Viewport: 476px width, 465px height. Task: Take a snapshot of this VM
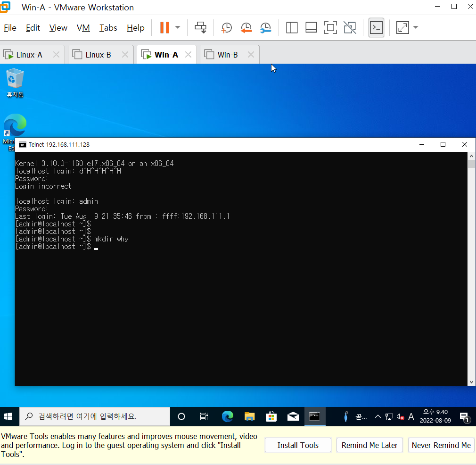227,28
